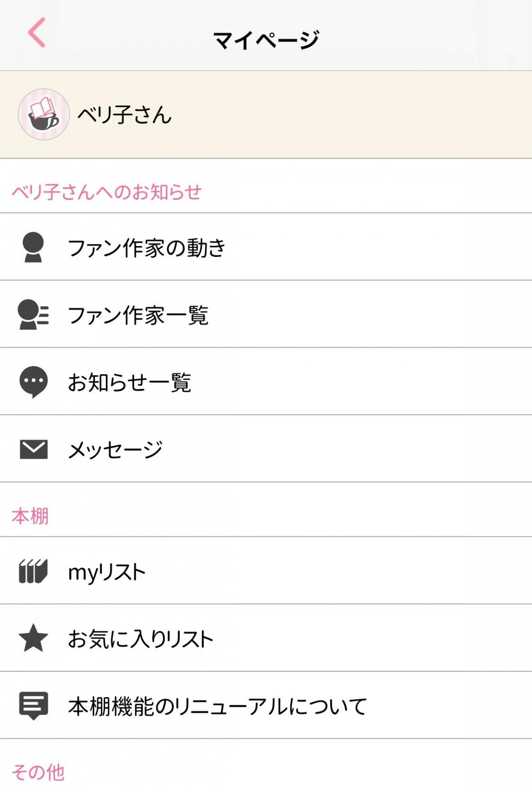Tap the メッセージ envelope icon

point(33,449)
